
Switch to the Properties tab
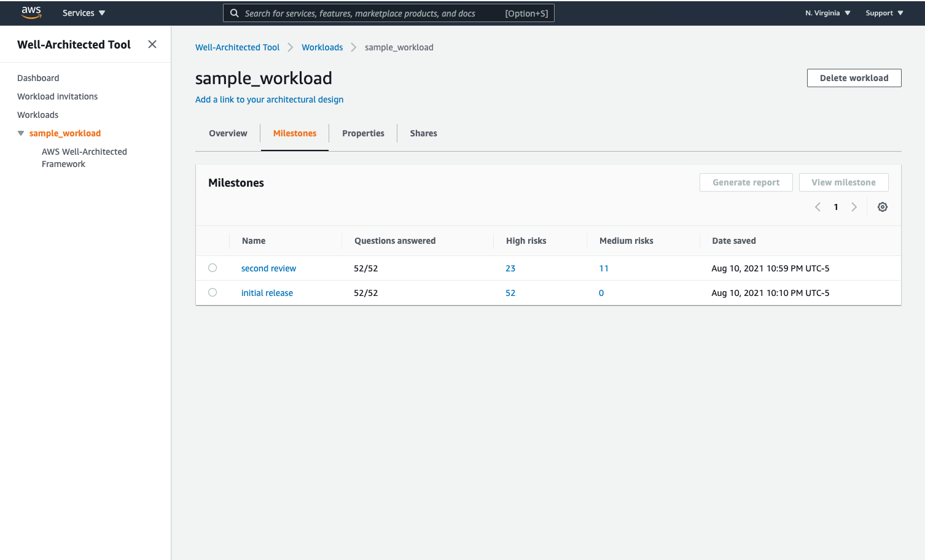[363, 133]
